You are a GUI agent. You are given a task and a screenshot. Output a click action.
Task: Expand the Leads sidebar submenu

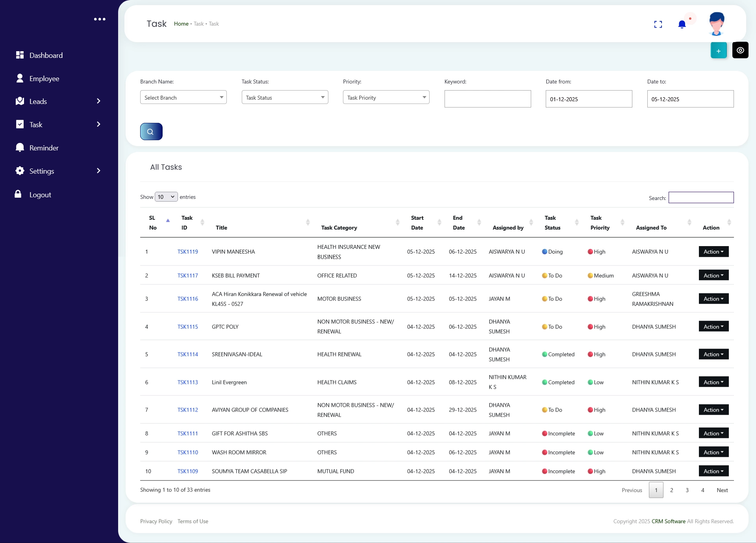click(98, 101)
